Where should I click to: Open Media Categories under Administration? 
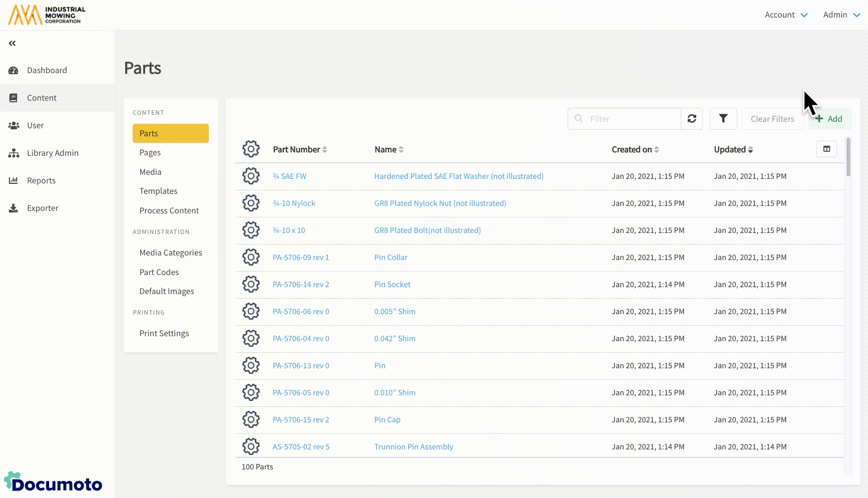click(x=171, y=253)
